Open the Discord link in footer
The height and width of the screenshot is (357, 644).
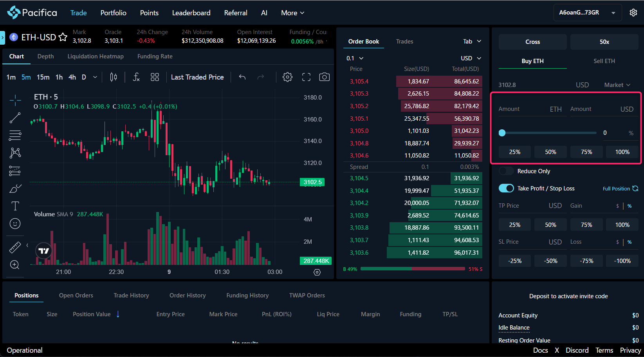click(577, 350)
